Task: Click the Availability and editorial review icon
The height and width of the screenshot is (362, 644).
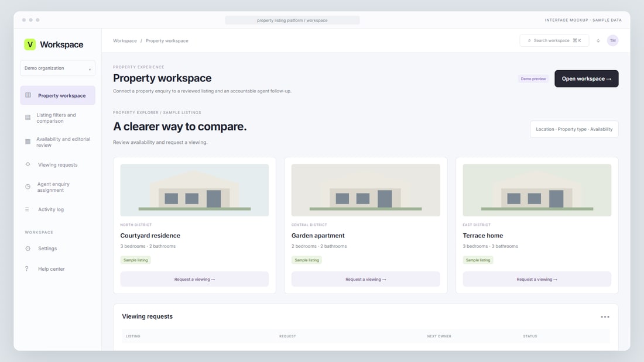Action: 28,142
